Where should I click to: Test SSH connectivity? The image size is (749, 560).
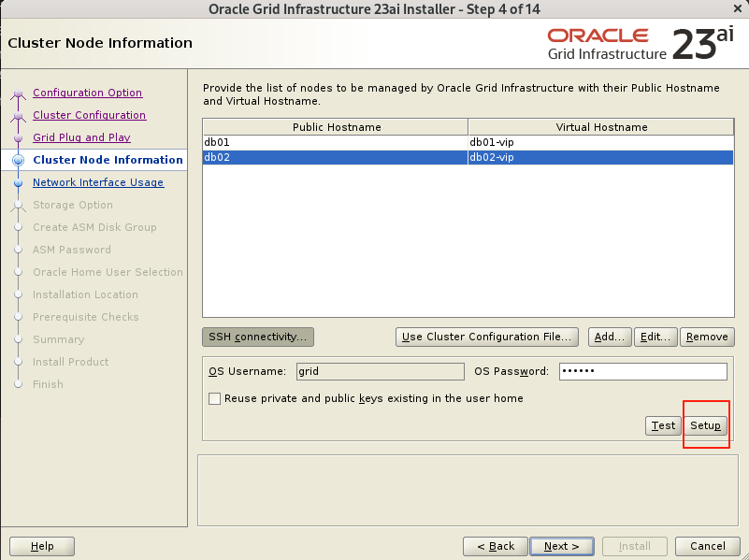663,425
